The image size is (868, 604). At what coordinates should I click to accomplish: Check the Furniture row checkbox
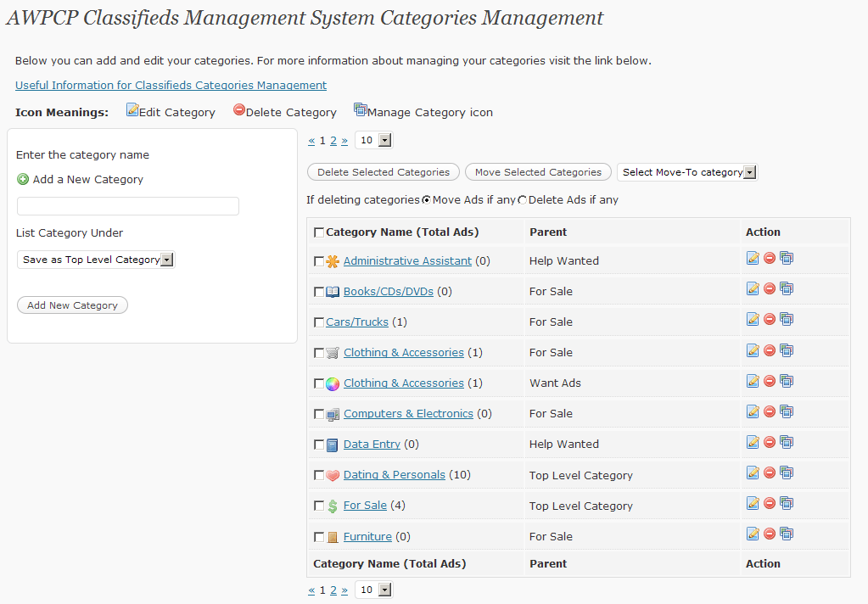[319, 537]
